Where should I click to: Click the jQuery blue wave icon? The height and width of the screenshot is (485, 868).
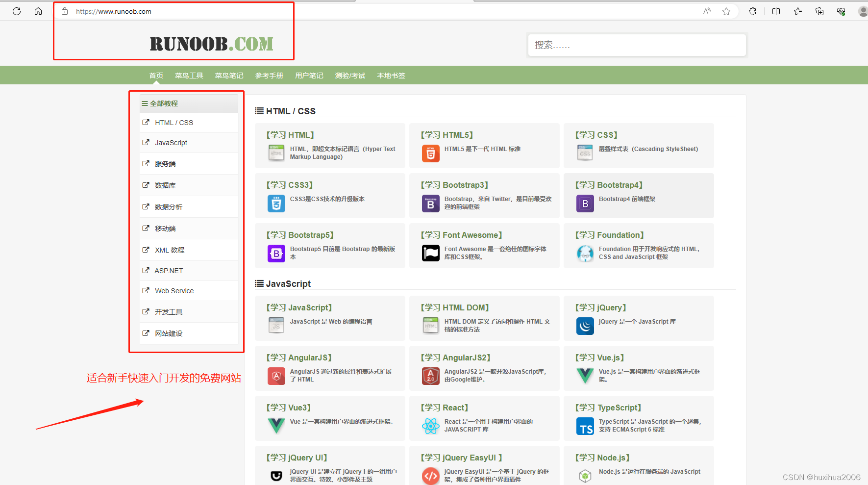585,326
